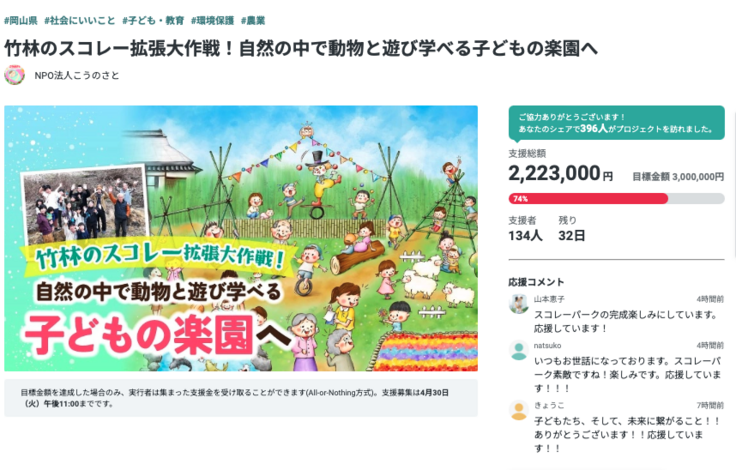Click natsuko's teal profile avatar
This screenshot has height=470, width=736.
click(518, 350)
